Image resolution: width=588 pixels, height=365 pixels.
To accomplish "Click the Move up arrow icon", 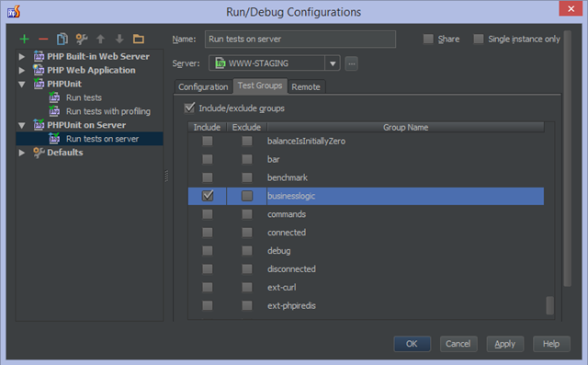I will 100,39.
